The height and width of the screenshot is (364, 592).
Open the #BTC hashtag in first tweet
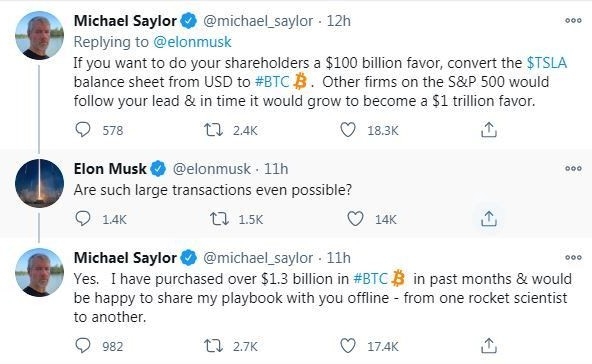272,82
